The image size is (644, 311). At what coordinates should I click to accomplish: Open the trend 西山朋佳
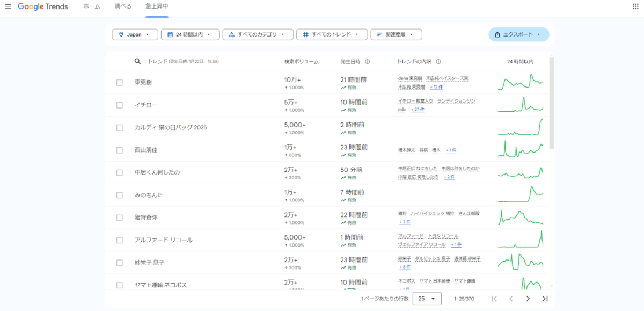146,150
